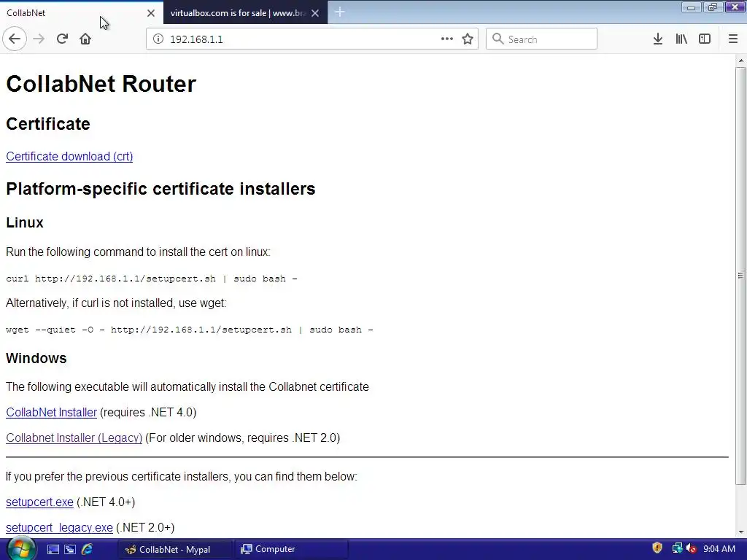Click the Linux section heading
This screenshot has height=560, width=747.
[x=25, y=222]
